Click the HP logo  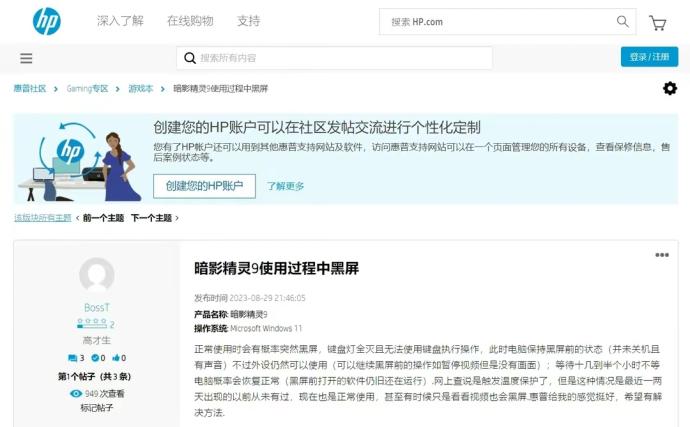click(x=47, y=21)
